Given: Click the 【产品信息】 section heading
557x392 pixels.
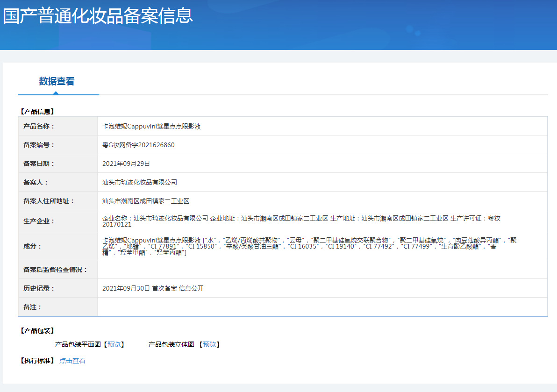Looking at the screenshot, I should click(x=37, y=112).
